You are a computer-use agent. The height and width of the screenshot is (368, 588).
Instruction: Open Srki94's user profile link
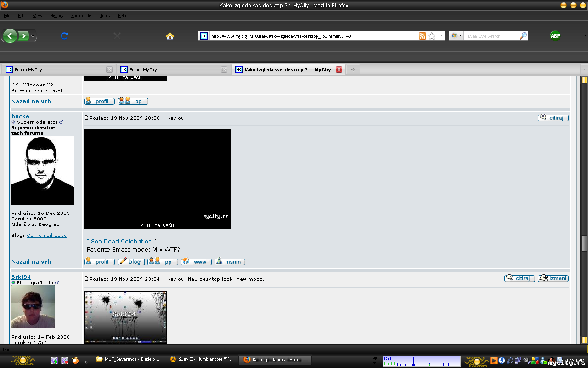(21, 277)
